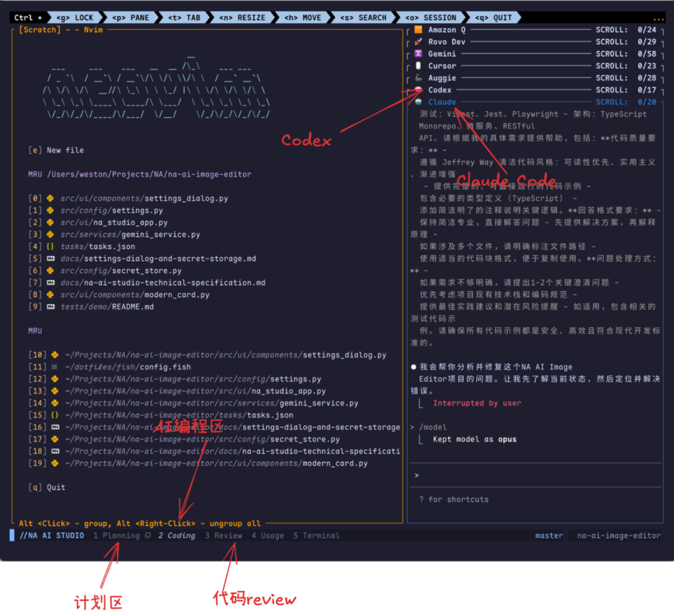Expand the stacked Amazon Q pane
The width and height of the screenshot is (674, 616).
pos(535,30)
